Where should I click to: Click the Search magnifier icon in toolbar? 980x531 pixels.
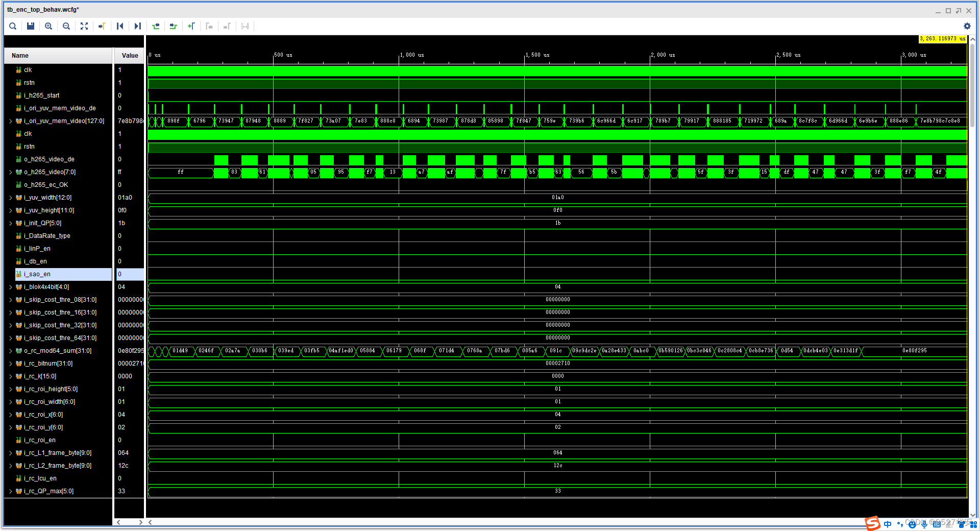pos(13,26)
